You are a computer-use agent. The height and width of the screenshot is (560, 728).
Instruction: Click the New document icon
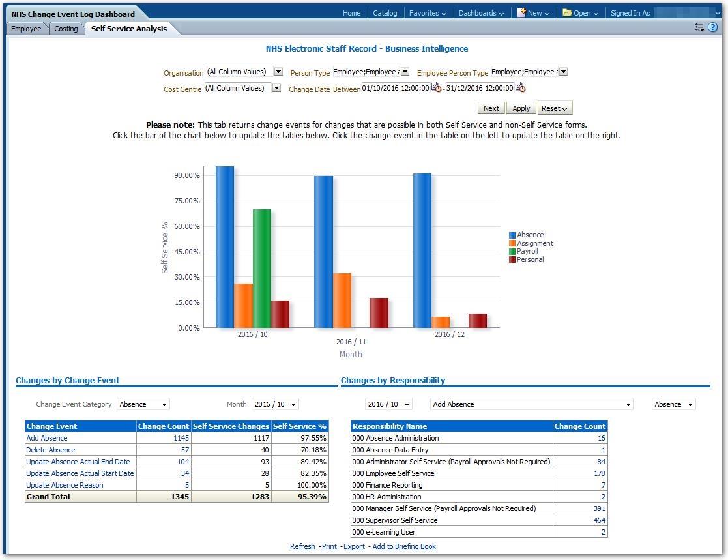(x=521, y=12)
